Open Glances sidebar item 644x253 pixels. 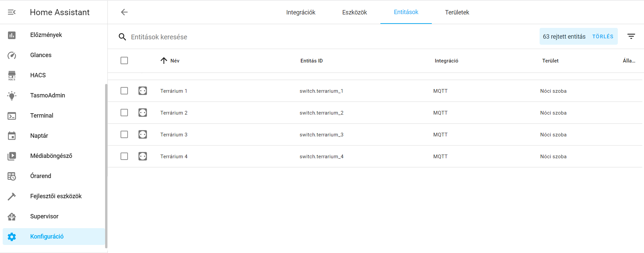54,55
